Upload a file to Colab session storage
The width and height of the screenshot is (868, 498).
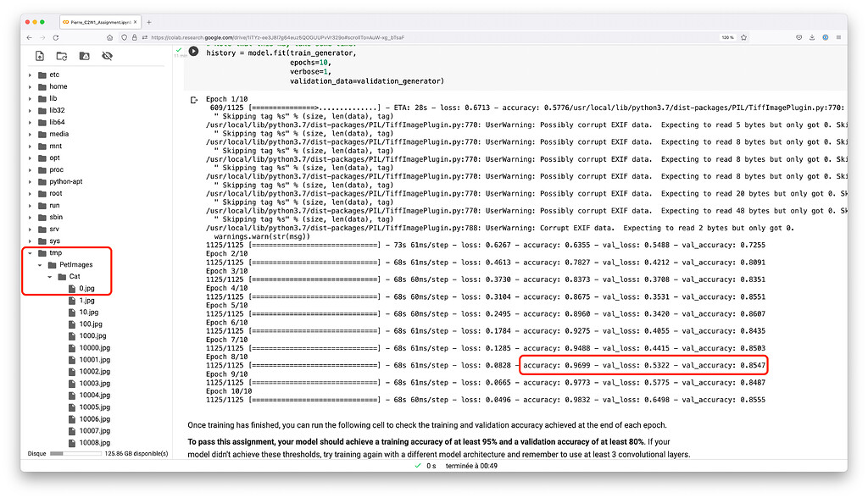[x=40, y=55]
